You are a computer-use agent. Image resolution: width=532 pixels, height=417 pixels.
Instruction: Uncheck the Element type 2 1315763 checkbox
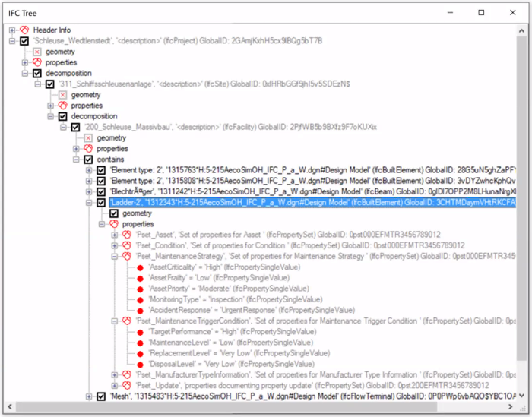(101, 170)
